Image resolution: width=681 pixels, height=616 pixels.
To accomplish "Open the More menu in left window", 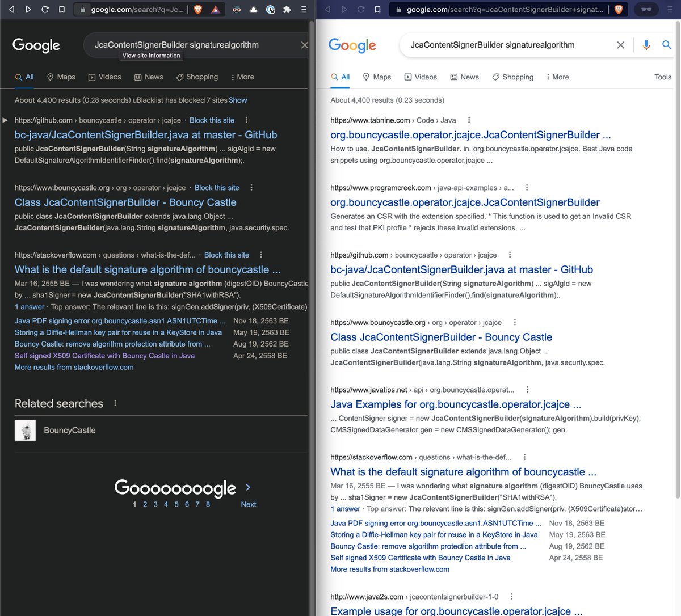I will tap(242, 77).
